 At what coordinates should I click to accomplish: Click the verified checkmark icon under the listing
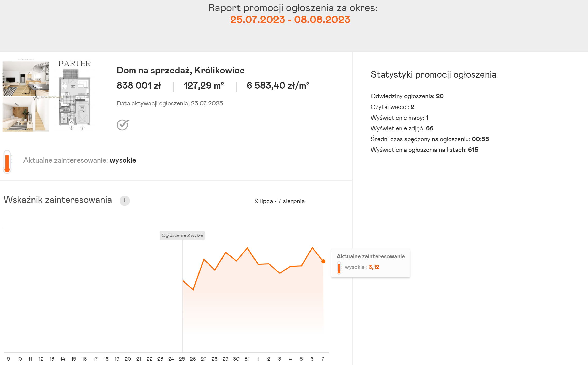pos(123,125)
